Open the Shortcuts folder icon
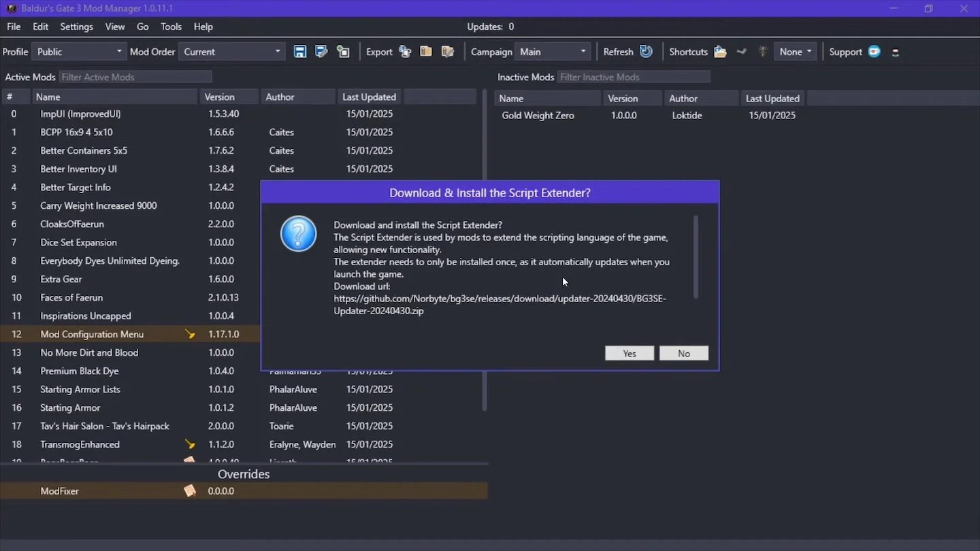This screenshot has height=551, width=980. [x=720, y=52]
